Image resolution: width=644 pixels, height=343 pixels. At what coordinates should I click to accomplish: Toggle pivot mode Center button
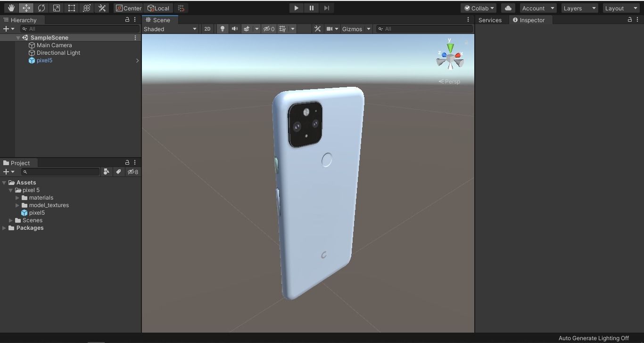[128, 8]
